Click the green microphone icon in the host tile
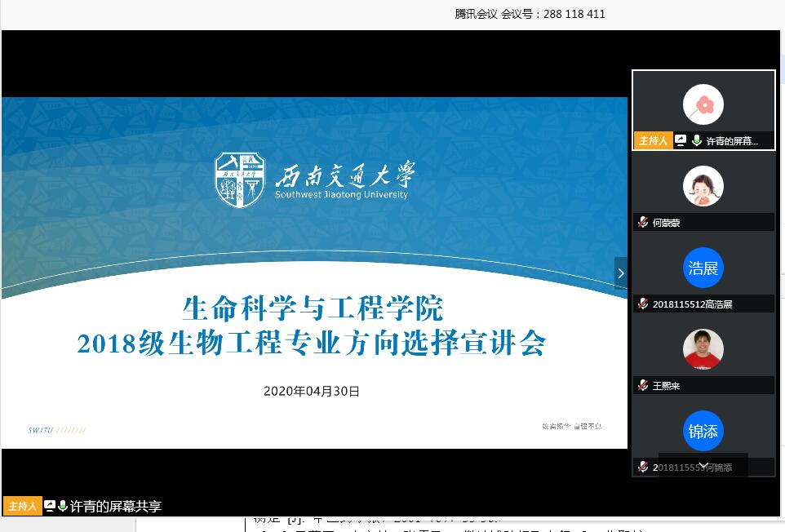Viewport: 785px width, 532px height. (696, 140)
